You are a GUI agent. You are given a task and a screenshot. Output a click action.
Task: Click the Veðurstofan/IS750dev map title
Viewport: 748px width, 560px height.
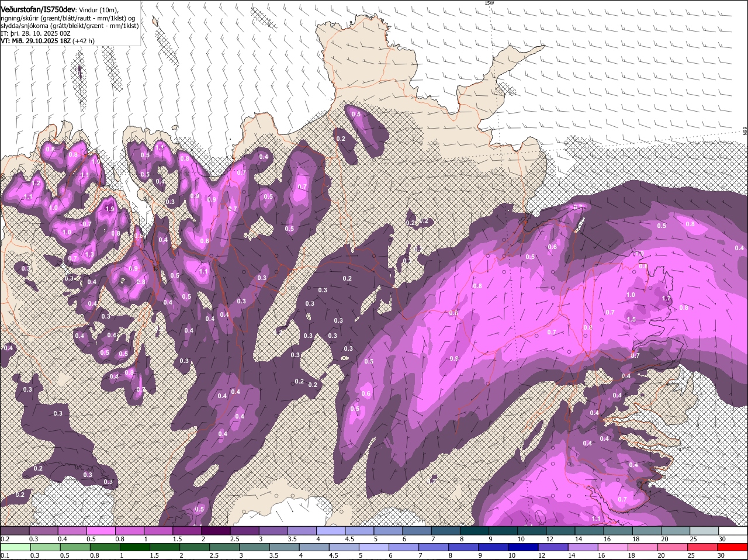tap(38, 9)
